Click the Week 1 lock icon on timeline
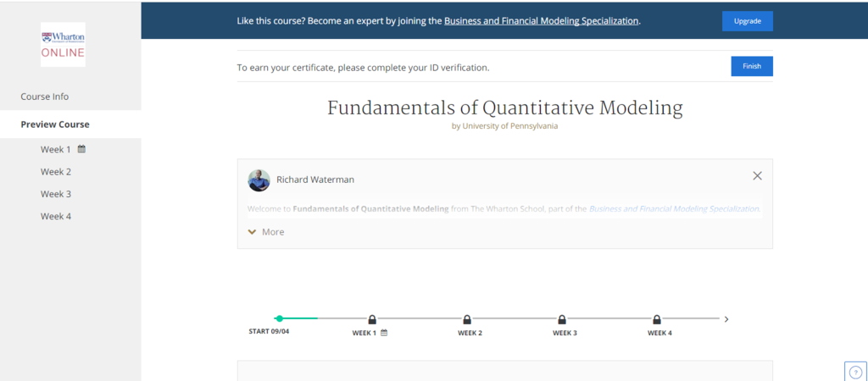868x381 pixels. (x=372, y=319)
